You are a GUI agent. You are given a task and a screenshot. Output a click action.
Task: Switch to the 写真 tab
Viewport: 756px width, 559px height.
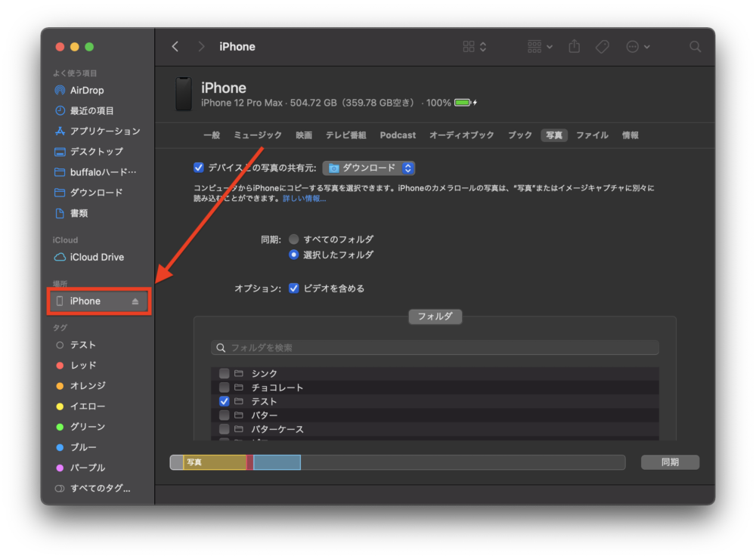(554, 135)
